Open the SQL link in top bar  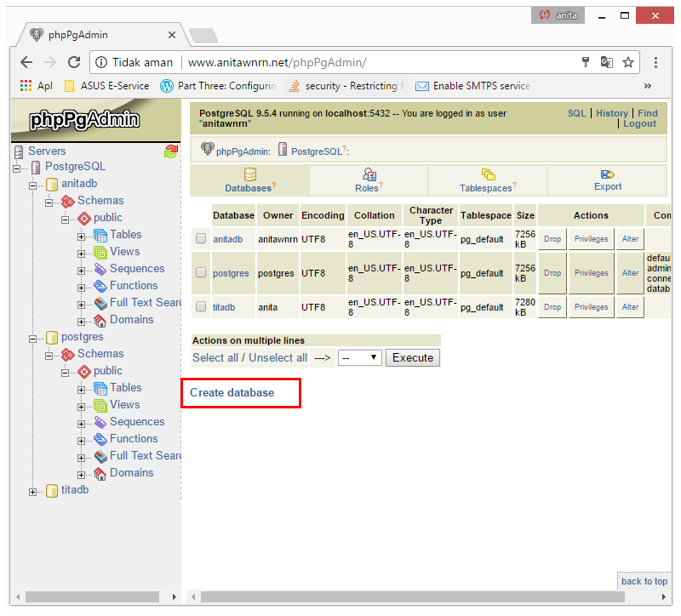click(577, 113)
